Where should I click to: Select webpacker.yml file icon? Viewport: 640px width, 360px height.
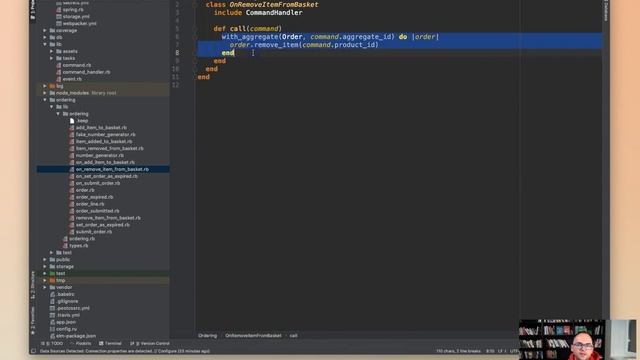point(59,24)
